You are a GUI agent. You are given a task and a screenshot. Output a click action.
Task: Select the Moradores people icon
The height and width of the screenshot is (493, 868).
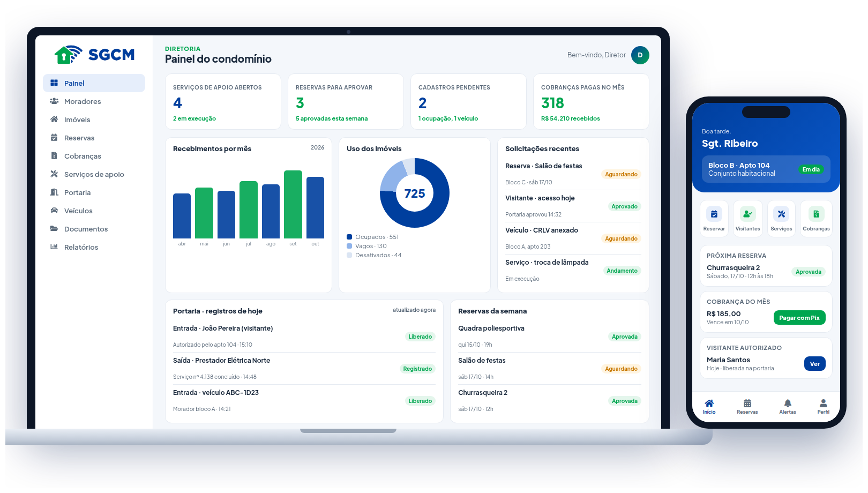[54, 101]
